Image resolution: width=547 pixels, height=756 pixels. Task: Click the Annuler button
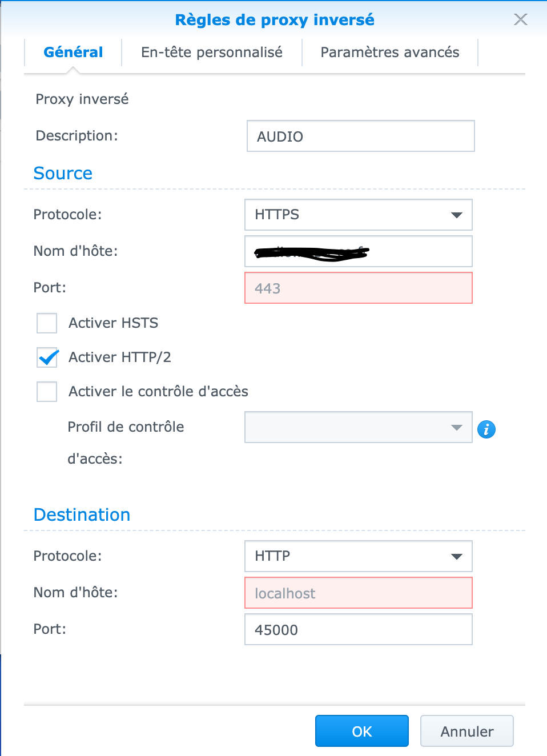[466, 731]
